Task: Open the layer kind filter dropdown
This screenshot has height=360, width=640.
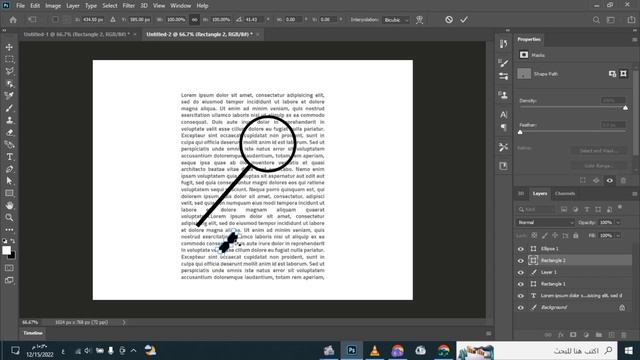Action: pos(536,209)
